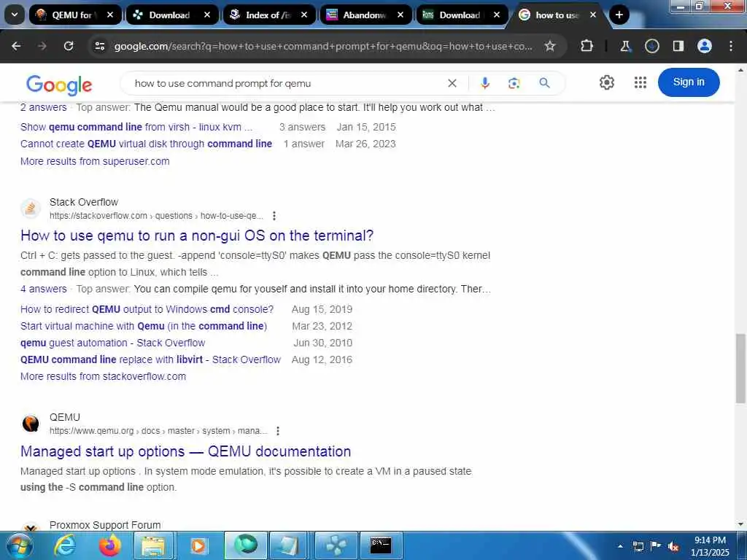Image resolution: width=747 pixels, height=560 pixels.
Task: Click the QEMU site favicon
Action: pyautogui.click(x=31, y=424)
